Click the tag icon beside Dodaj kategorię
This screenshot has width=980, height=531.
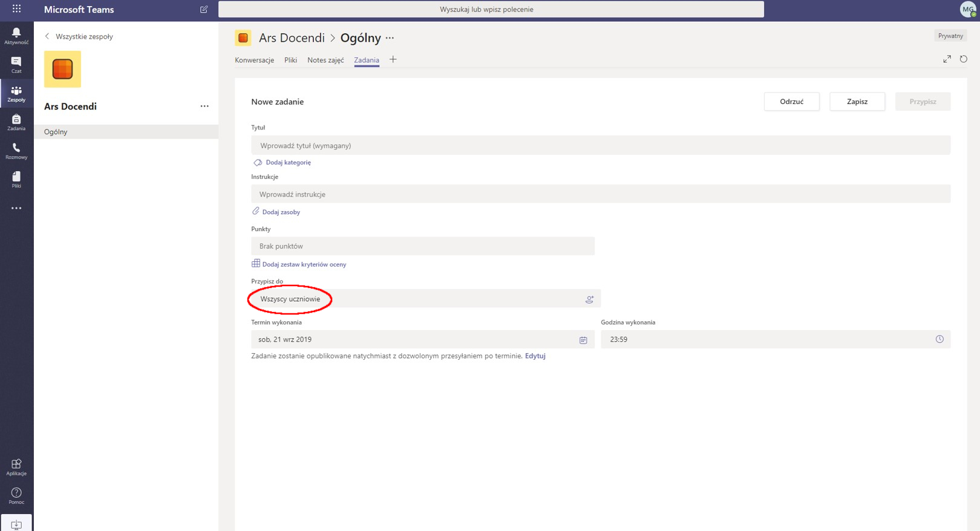tap(258, 162)
